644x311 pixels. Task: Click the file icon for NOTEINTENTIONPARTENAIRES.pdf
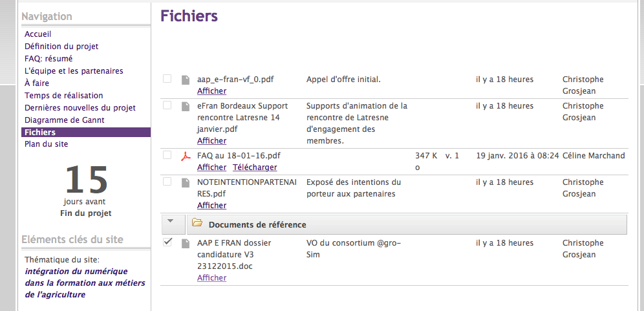(186, 182)
